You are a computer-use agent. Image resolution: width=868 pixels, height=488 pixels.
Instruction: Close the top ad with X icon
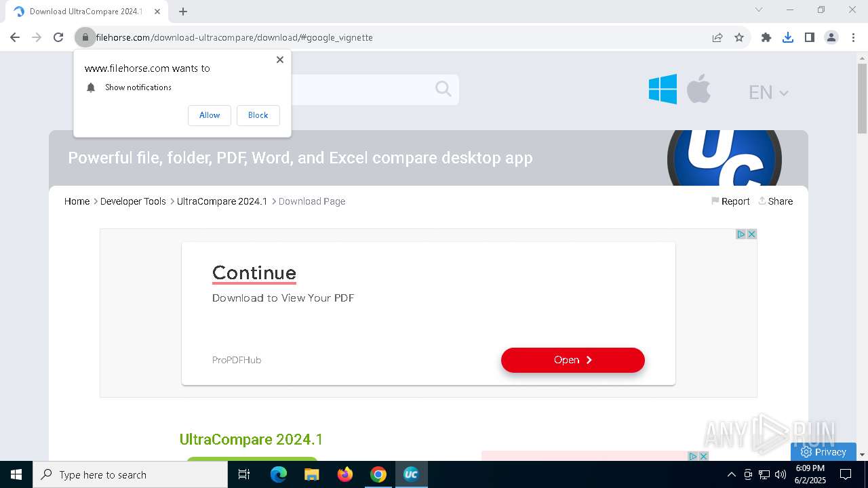(751, 234)
